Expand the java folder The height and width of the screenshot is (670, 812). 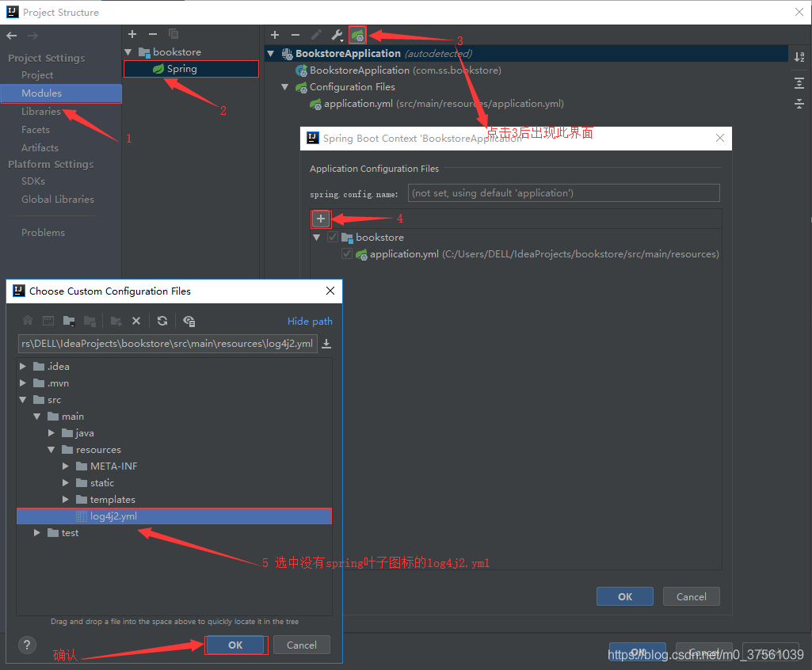point(51,433)
